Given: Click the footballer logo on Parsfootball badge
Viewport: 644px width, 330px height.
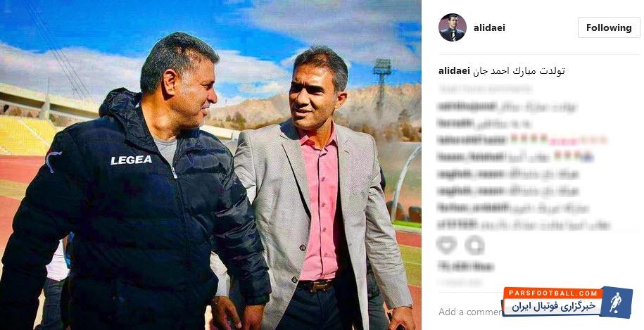Looking at the screenshot, I should pyautogui.click(x=616, y=303).
